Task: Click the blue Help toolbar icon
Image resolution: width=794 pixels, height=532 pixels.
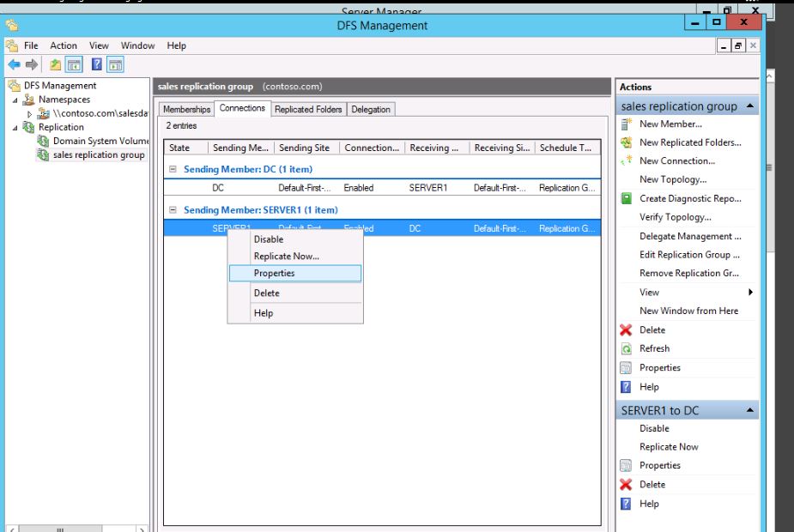Action: point(97,64)
